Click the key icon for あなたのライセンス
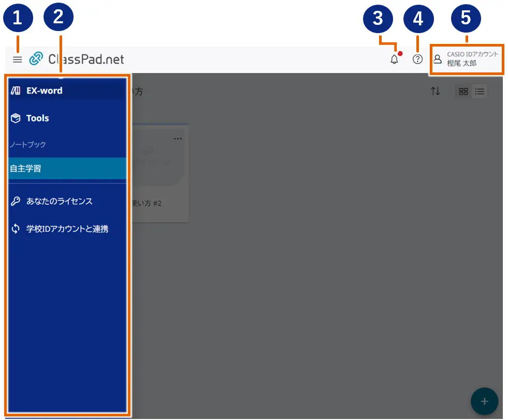508x420 pixels. point(16,201)
